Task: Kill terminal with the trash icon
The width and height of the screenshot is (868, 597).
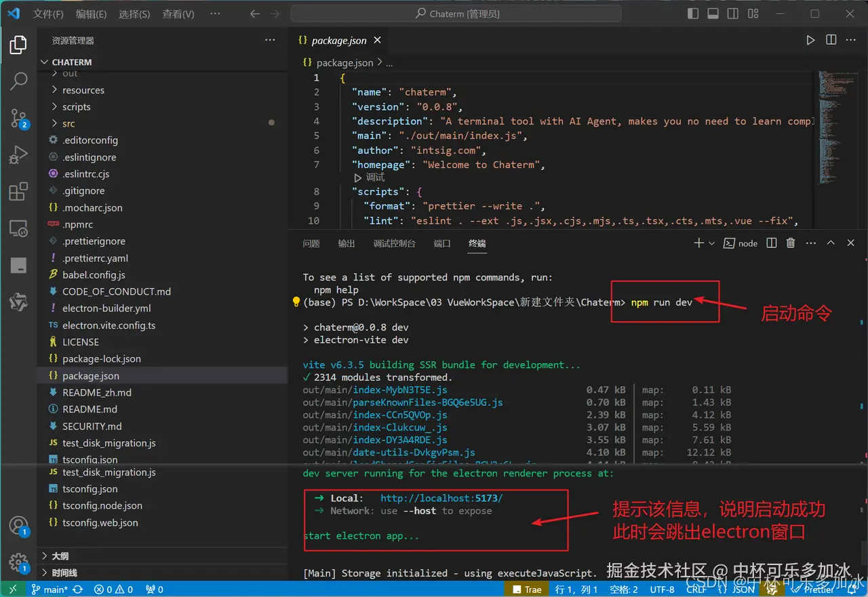Action: 790,243
